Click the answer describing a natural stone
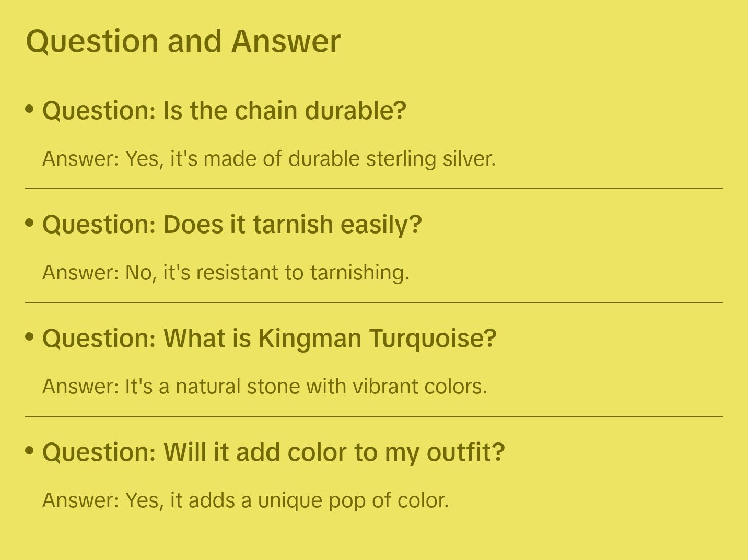Image resolution: width=748 pixels, height=560 pixels. tap(264, 387)
